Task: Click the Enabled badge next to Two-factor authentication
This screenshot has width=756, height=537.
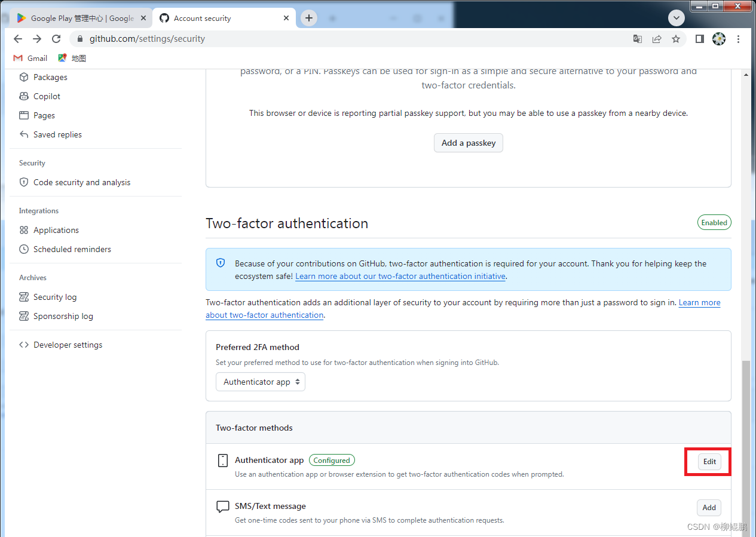Action: coord(714,222)
